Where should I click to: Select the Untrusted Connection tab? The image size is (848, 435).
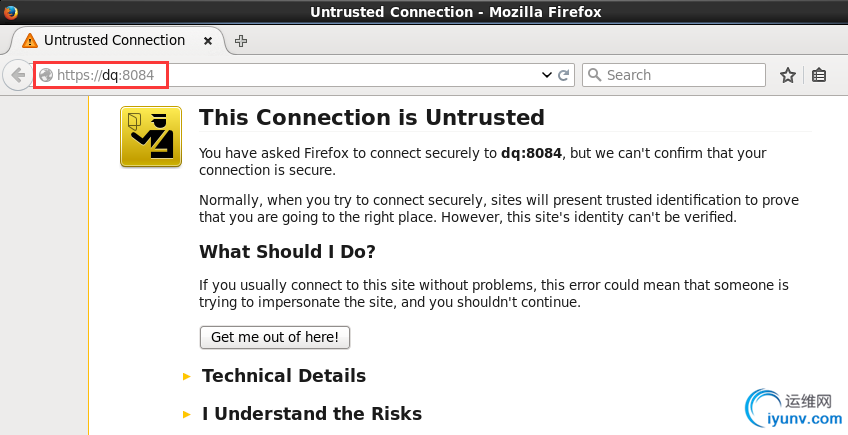(x=115, y=41)
